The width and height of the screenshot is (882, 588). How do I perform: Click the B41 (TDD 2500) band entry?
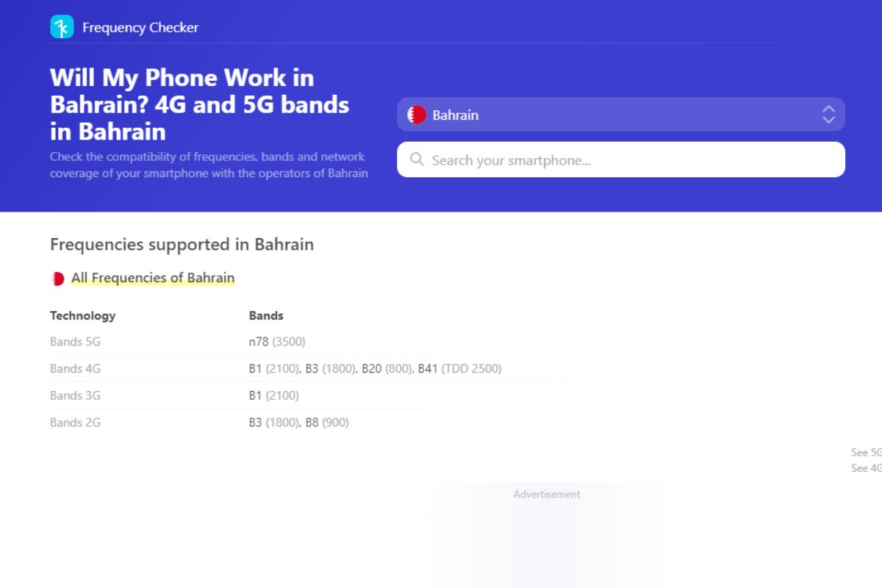pos(459,368)
